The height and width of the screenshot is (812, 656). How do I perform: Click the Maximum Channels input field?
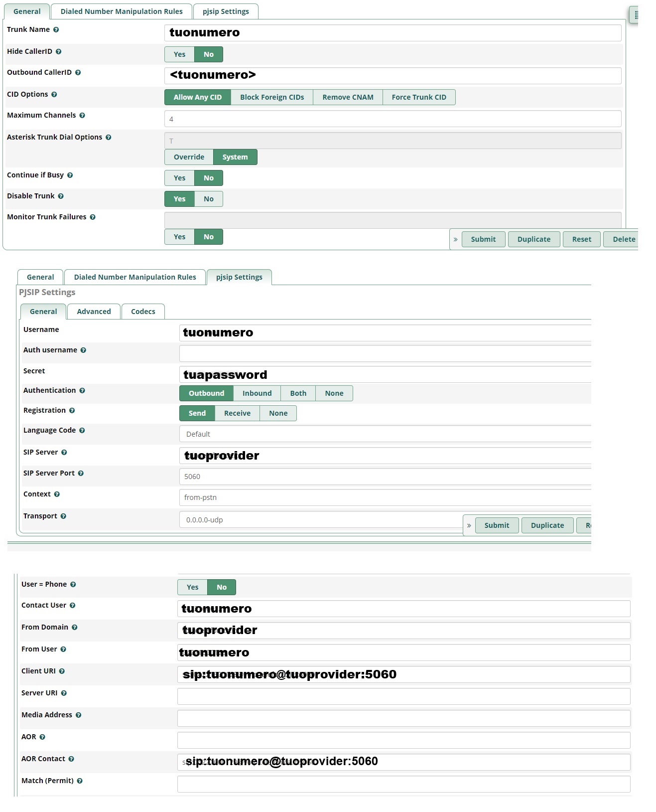click(392, 119)
